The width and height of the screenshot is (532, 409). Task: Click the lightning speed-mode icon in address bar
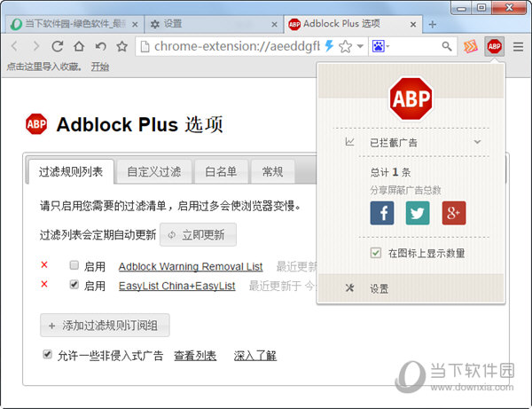(x=329, y=46)
